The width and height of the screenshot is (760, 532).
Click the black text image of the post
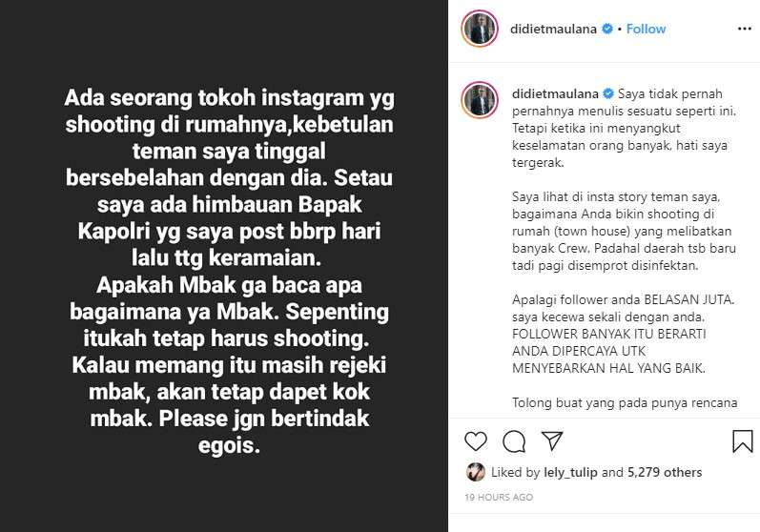point(224,266)
